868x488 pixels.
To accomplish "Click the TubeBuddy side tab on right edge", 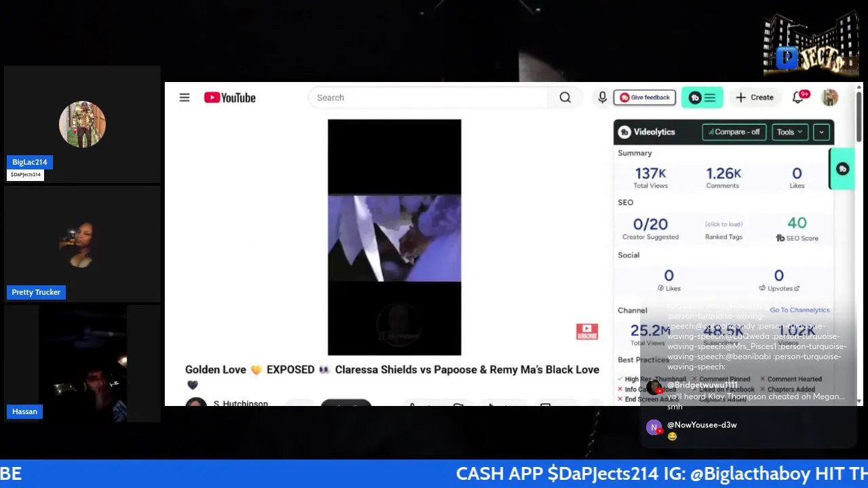I will (842, 169).
